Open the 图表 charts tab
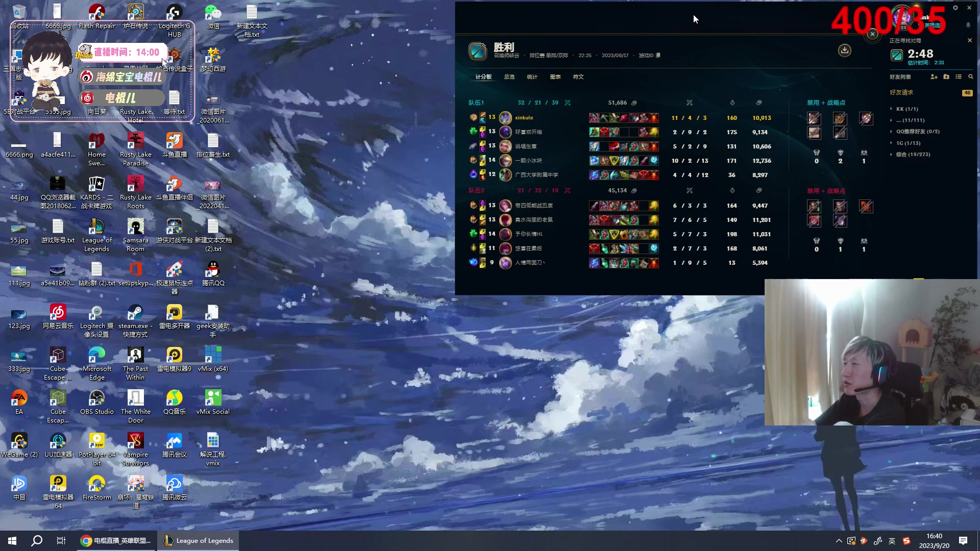The height and width of the screenshot is (551, 980). [x=555, y=77]
